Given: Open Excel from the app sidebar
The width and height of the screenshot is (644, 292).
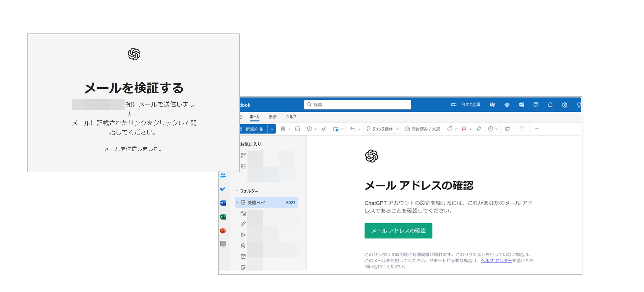Looking at the screenshot, I should pos(223,217).
